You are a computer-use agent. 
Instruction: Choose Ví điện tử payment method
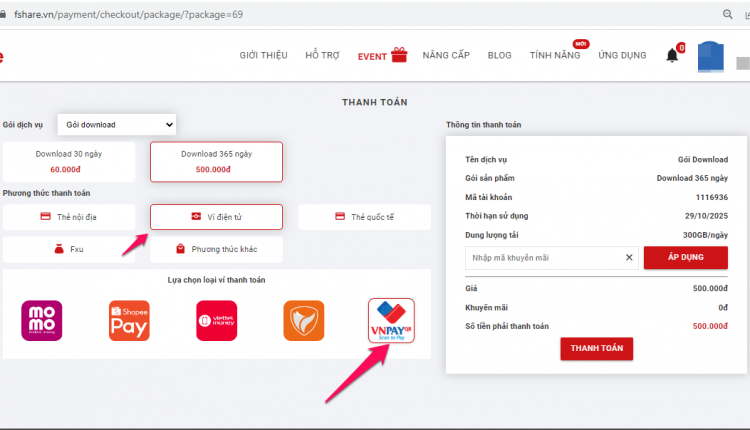coord(216,217)
